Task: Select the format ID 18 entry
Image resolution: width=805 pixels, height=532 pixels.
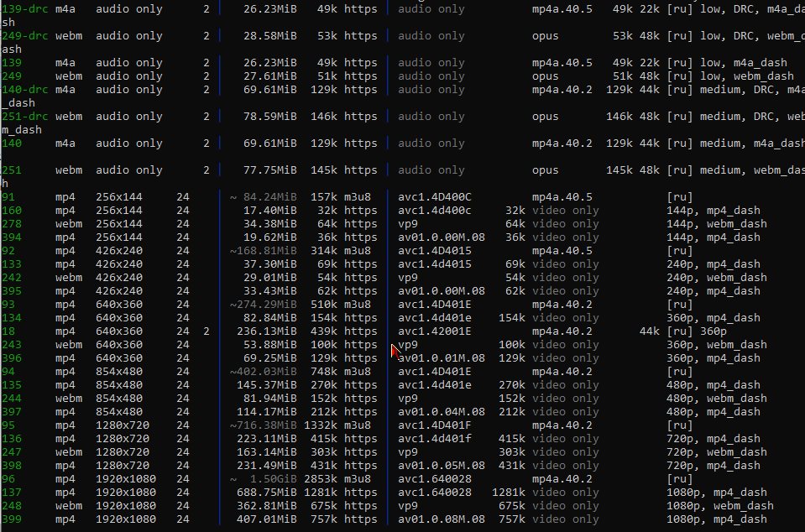Action: (8, 331)
